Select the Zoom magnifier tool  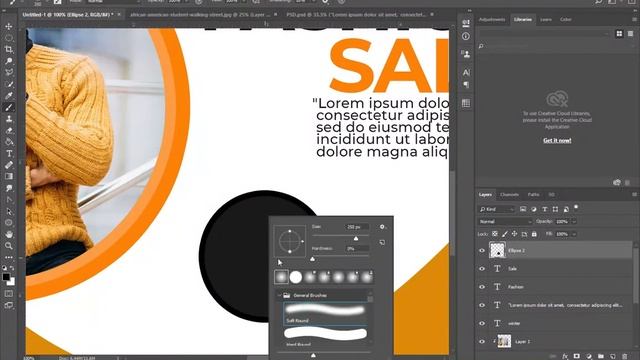click(x=9, y=246)
